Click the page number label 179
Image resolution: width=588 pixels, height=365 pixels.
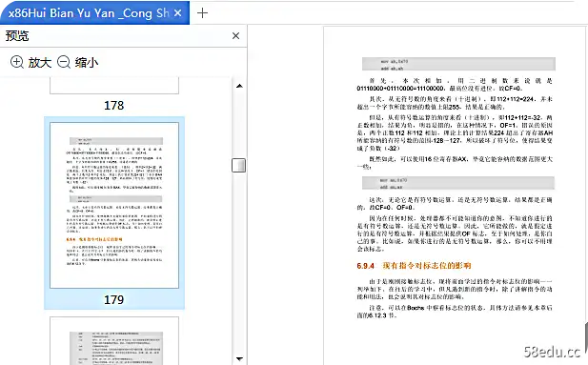114,300
